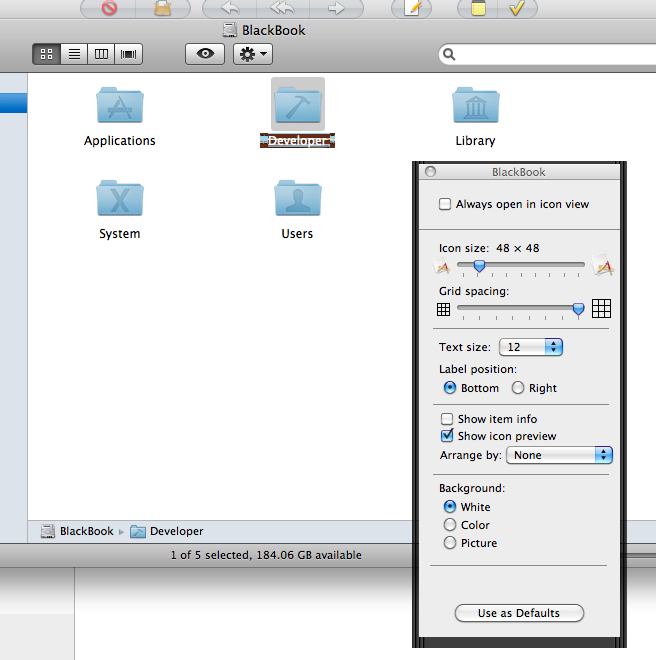Click Developer in the path bar
This screenshot has height=660, width=656.
click(x=176, y=531)
